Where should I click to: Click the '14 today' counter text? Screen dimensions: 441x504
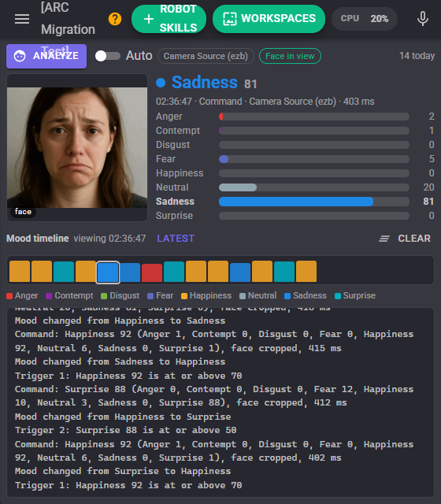[417, 56]
